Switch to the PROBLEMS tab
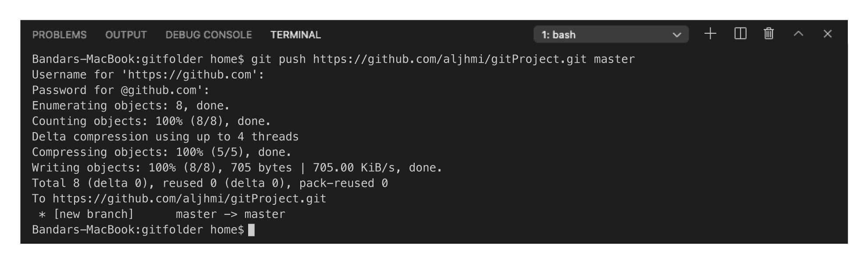Image resolution: width=868 pixels, height=256 pixels. pos(60,35)
